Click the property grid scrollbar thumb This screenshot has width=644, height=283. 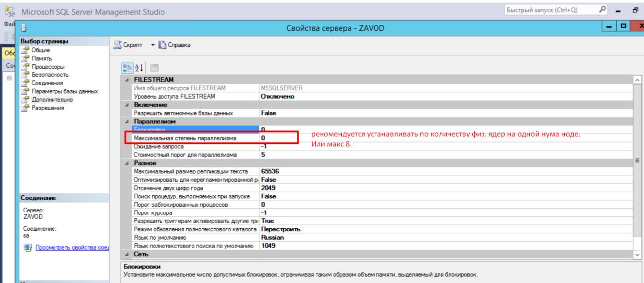tap(637, 160)
